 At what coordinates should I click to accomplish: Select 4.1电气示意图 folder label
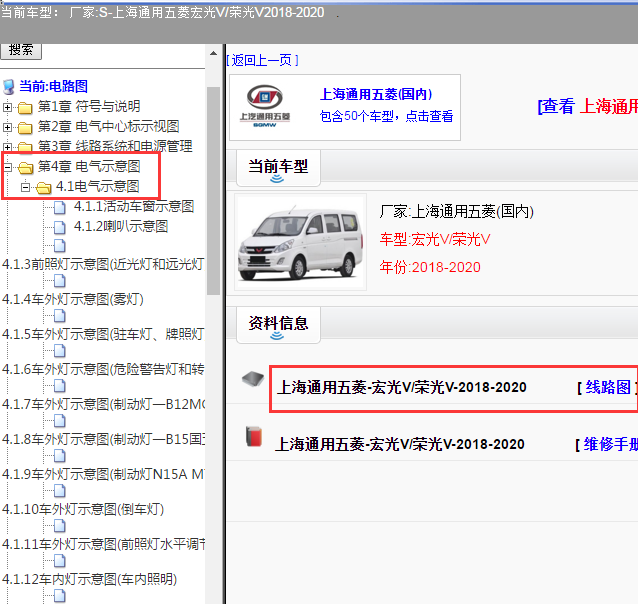pos(98,186)
